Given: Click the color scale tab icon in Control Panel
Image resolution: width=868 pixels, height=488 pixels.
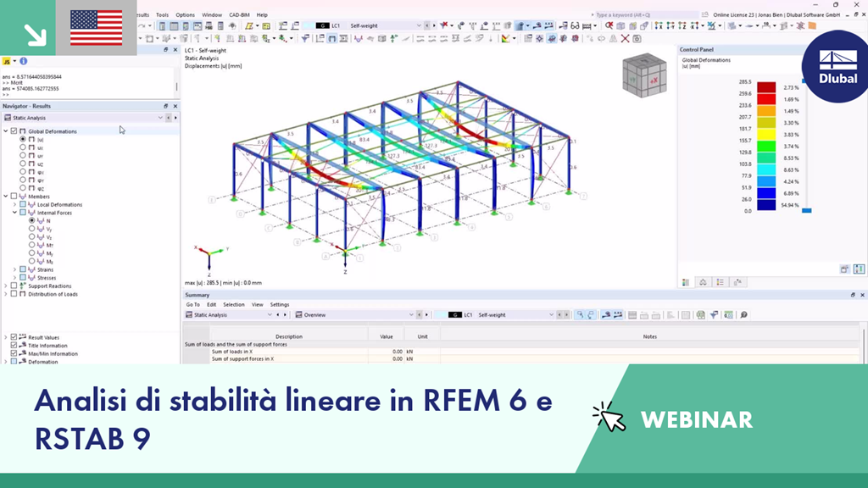Looking at the screenshot, I should 686,282.
